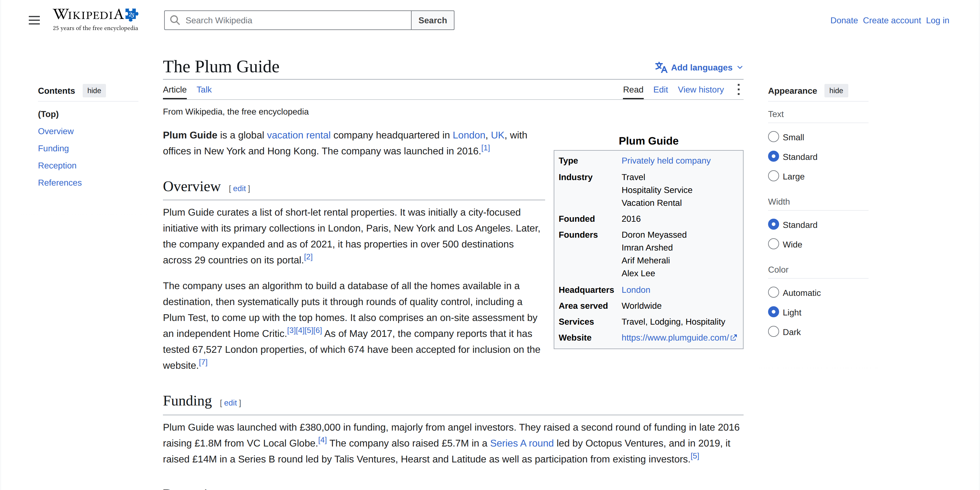Open citation [1] after 2016
980x490 pixels.
485,148
